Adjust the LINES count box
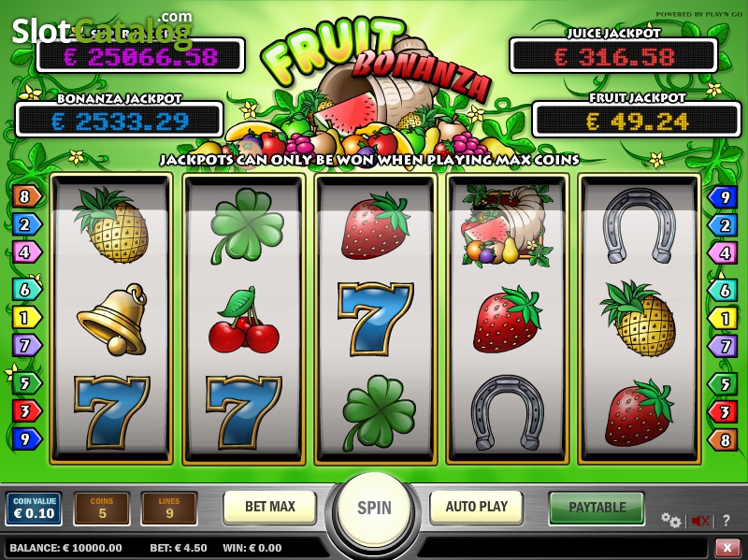The image size is (748, 560). 169,509
